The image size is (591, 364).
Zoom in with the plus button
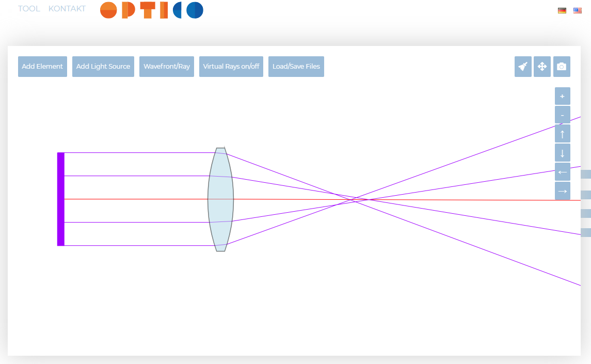562,96
